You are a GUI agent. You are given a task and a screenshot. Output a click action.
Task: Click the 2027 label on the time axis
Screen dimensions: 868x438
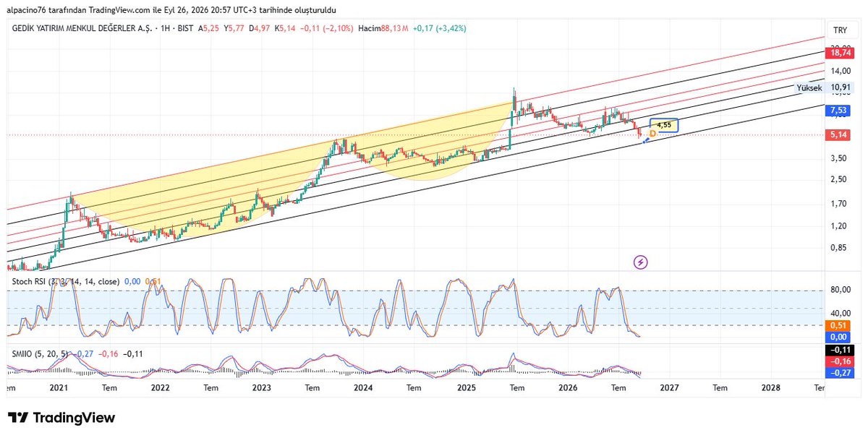669,387
